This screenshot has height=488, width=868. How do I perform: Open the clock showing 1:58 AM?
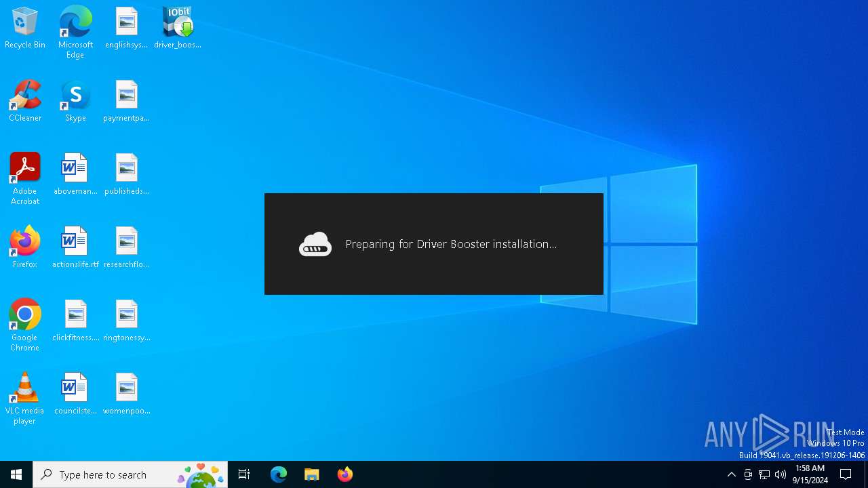(810, 474)
